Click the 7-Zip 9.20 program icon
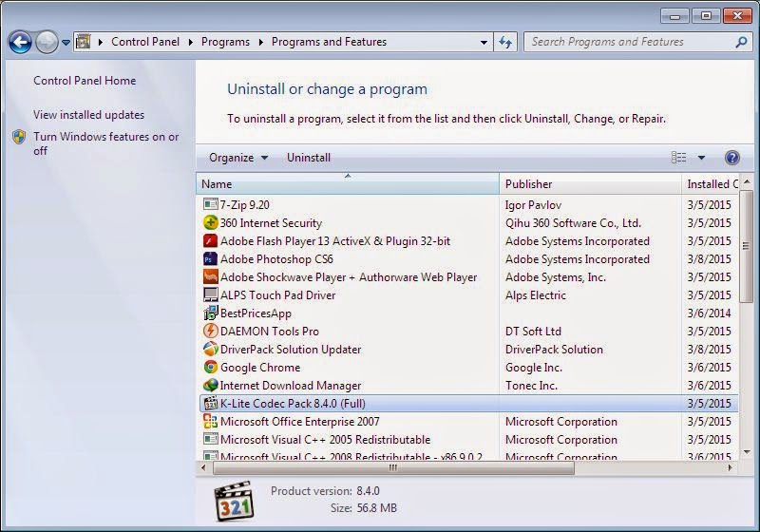 pyautogui.click(x=210, y=204)
